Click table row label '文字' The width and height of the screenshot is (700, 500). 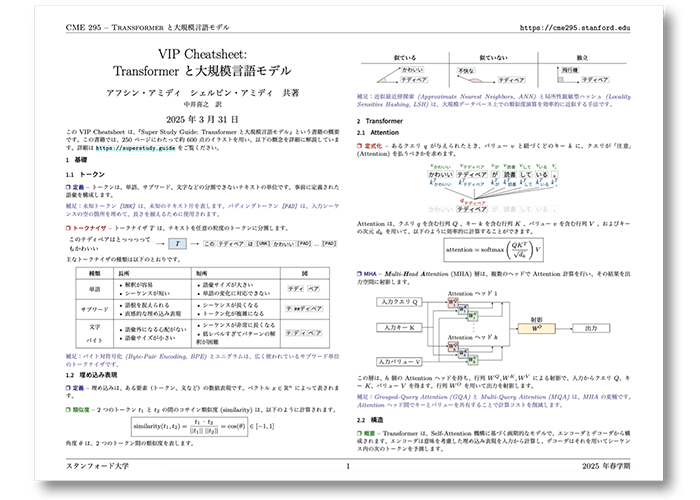pos(95,327)
